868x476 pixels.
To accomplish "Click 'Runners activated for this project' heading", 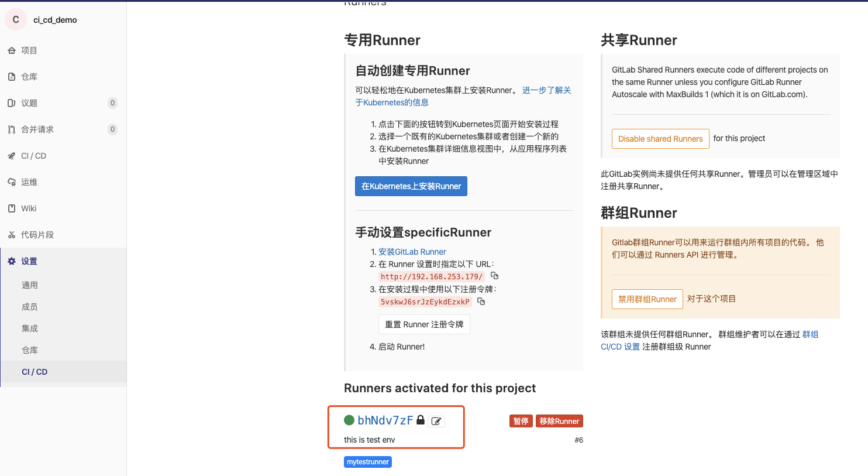I will [440, 388].
